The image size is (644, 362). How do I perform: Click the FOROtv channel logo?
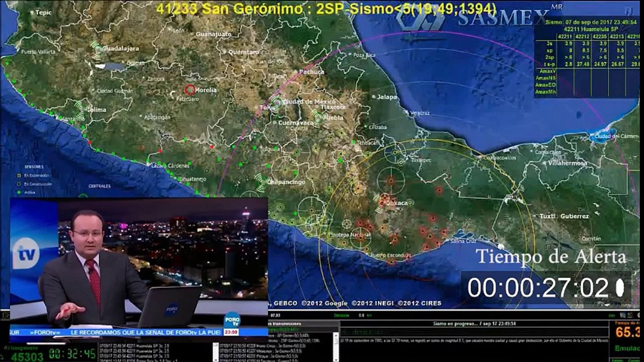[x=232, y=320]
